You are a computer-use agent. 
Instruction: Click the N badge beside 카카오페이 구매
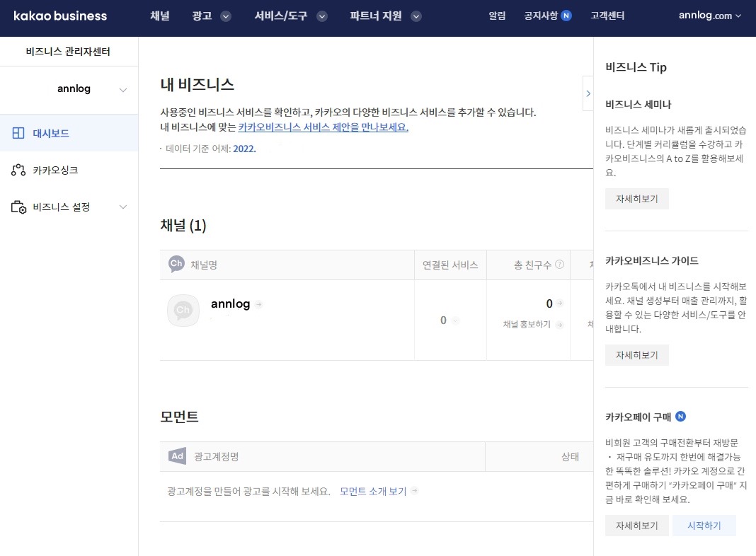(680, 417)
